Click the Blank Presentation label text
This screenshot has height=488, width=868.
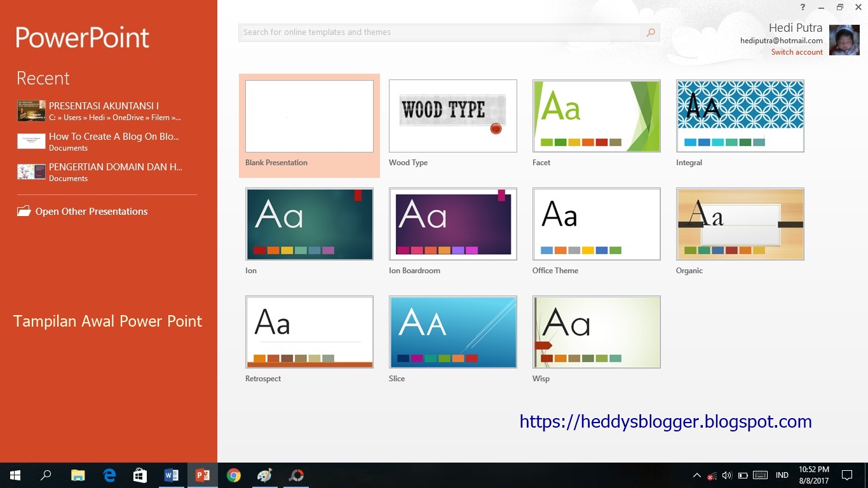tap(276, 163)
